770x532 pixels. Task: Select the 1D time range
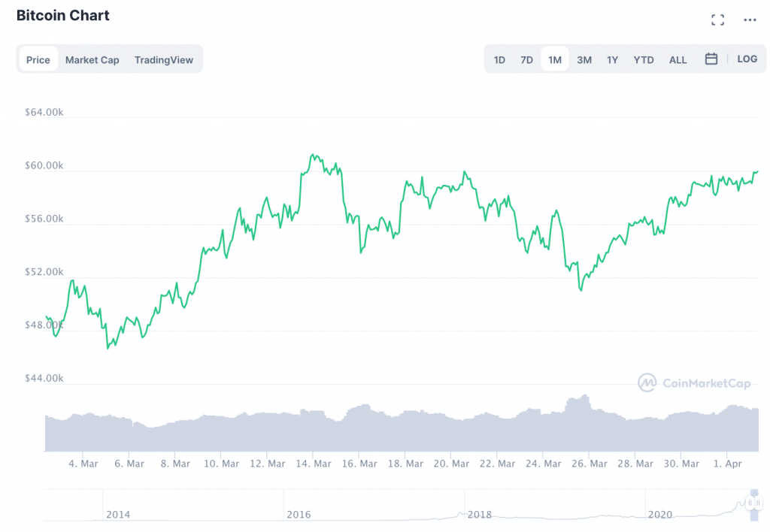(499, 59)
